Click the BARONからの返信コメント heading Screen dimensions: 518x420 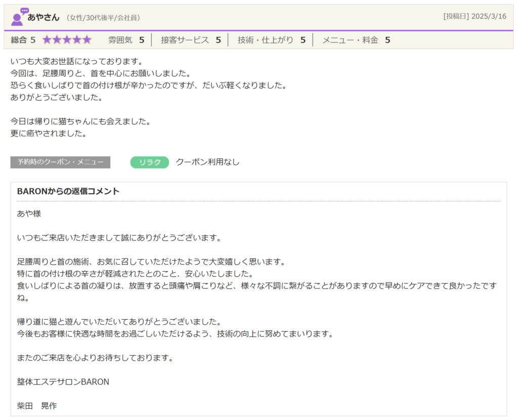click(x=68, y=191)
